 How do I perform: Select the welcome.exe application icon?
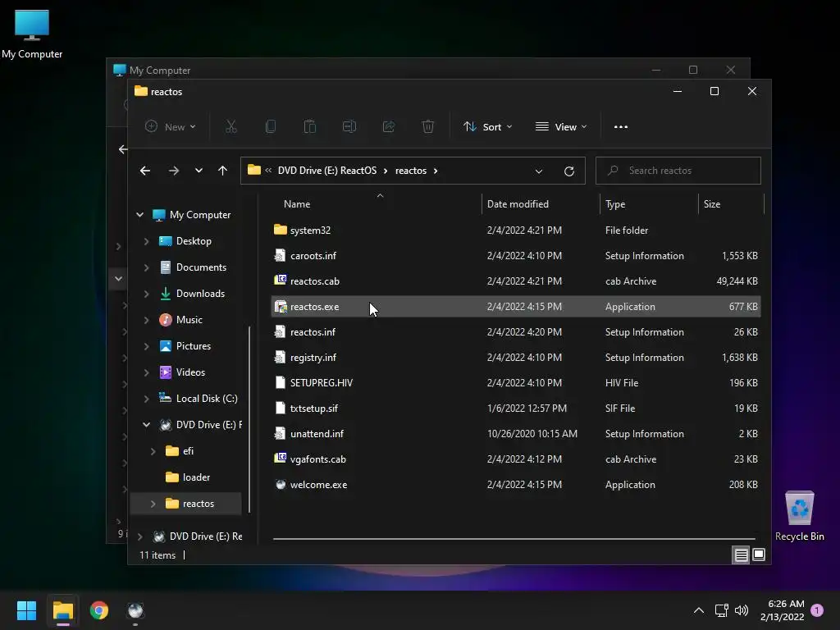point(281,484)
